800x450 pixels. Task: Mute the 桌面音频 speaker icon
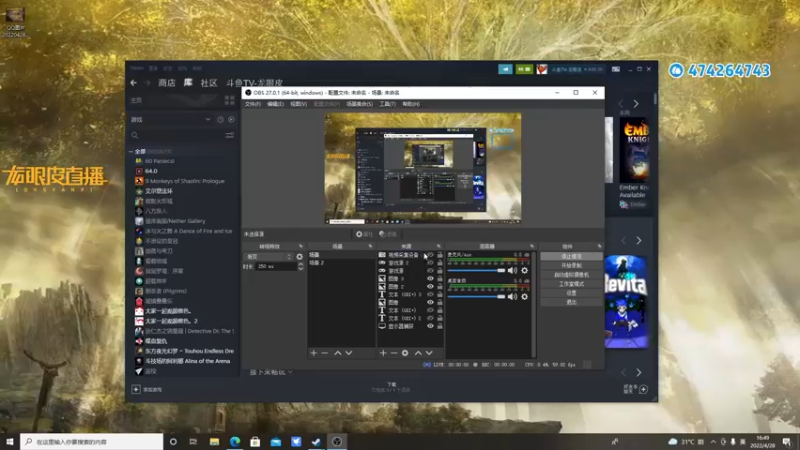512,296
